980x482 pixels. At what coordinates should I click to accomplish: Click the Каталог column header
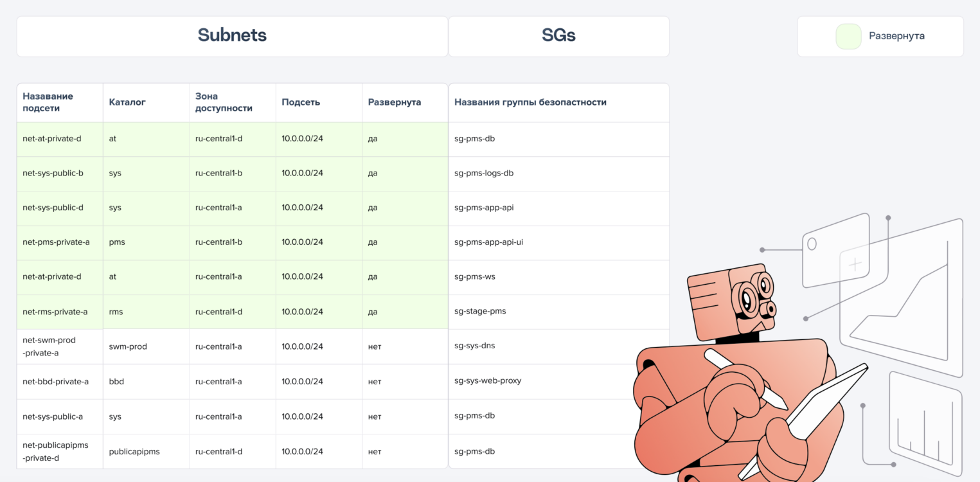click(x=127, y=102)
